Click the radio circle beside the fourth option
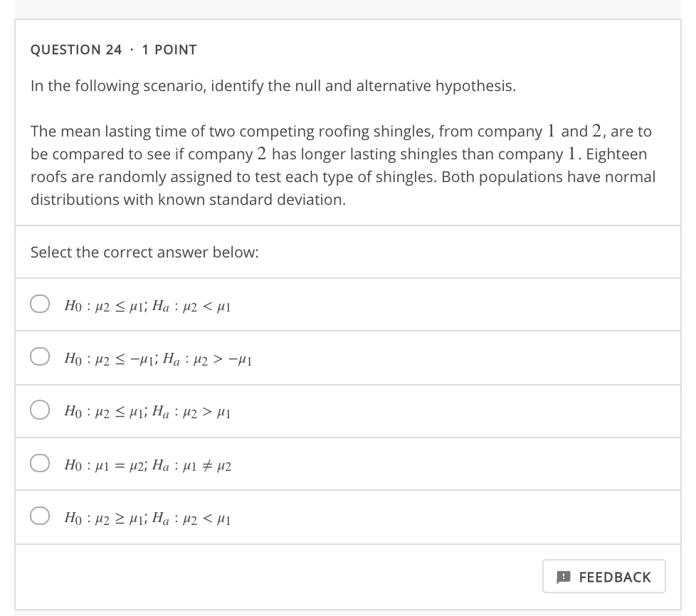This screenshot has height=616, width=696. point(40,464)
